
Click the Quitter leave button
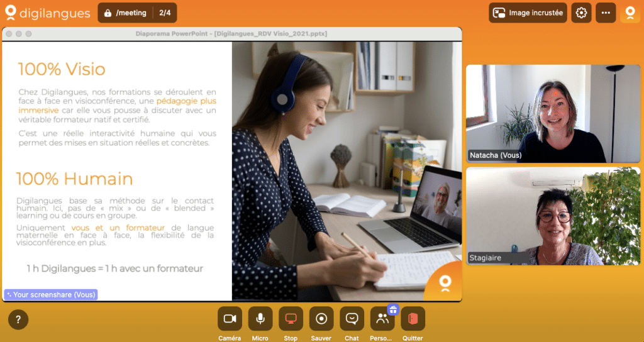413,319
